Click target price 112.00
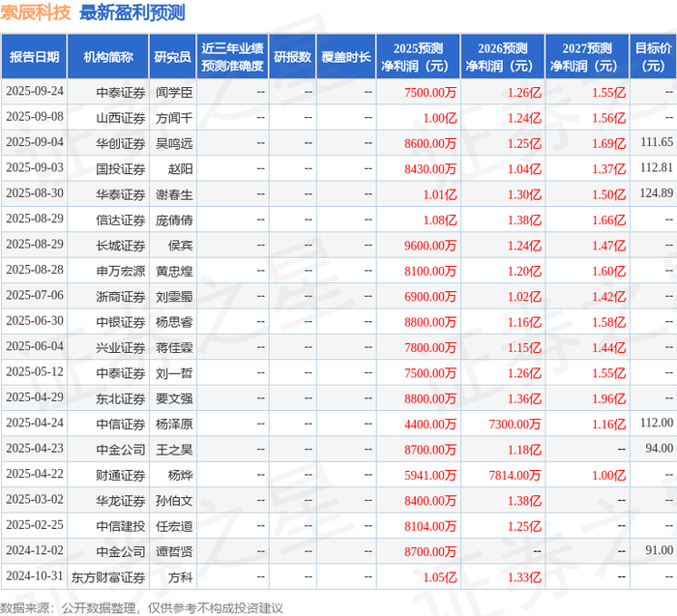The image size is (677, 616). [657, 423]
